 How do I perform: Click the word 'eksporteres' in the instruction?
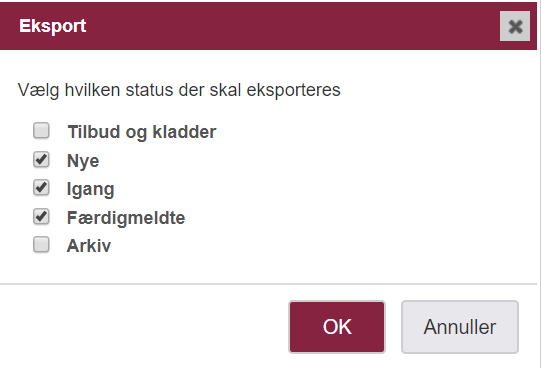(294, 91)
